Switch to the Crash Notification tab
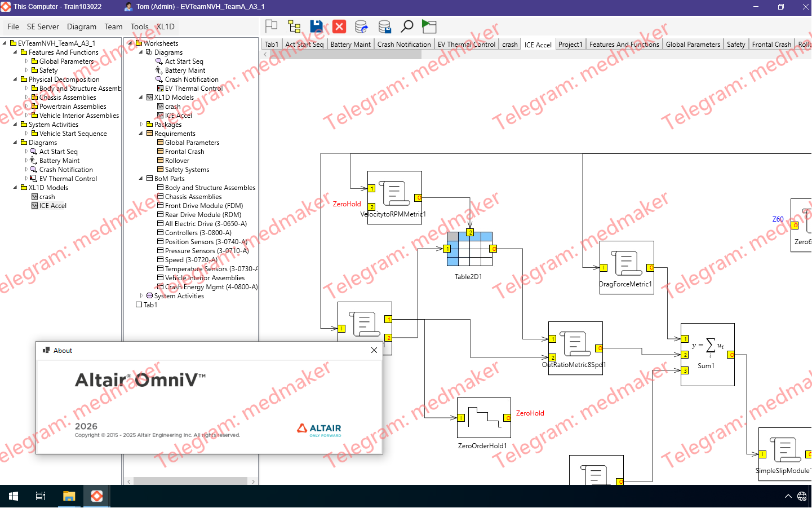 point(403,45)
